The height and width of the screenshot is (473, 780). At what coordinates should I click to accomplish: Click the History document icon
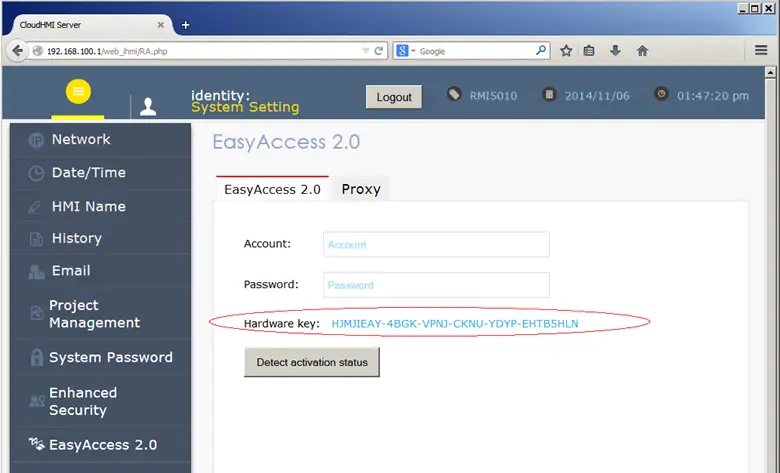(36, 239)
